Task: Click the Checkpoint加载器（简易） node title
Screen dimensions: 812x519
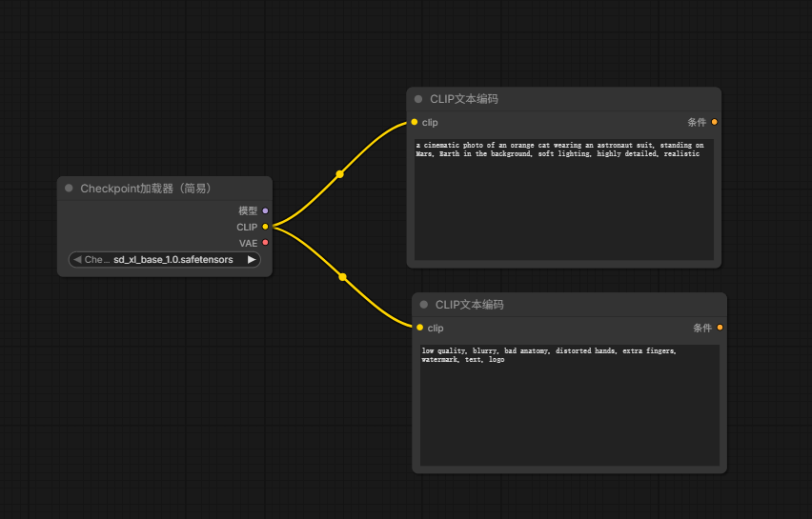Action: pyautogui.click(x=145, y=189)
